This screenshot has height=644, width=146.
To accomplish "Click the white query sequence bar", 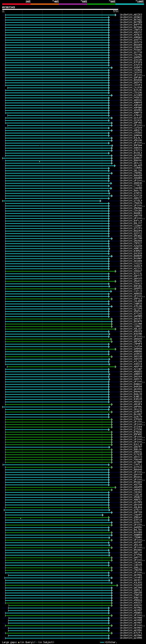I will point(60,10).
